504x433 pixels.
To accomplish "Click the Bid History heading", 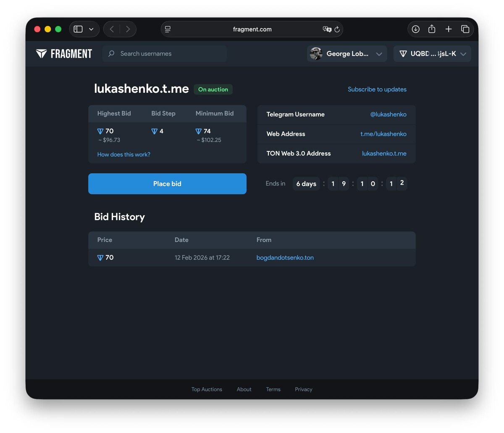I will point(119,217).
